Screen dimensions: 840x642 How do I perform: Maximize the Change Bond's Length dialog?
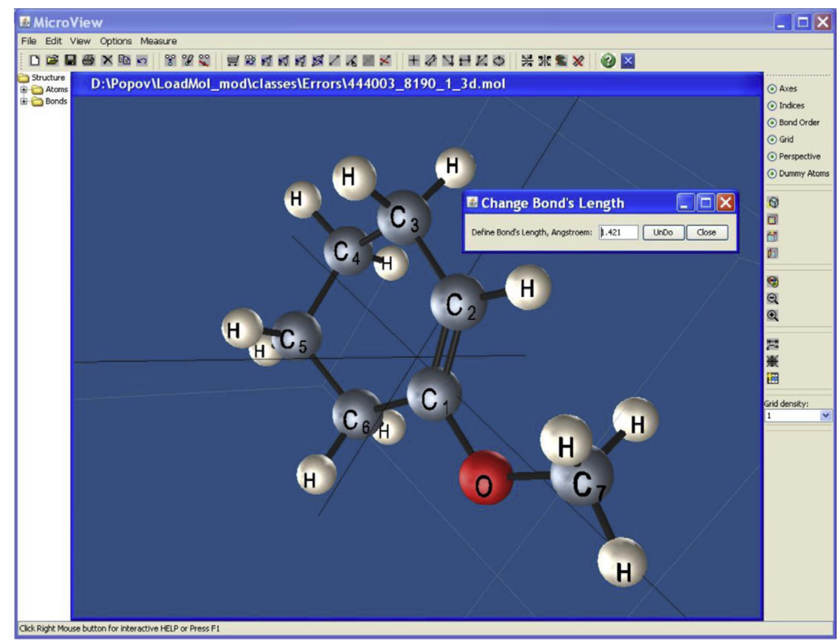tap(705, 203)
